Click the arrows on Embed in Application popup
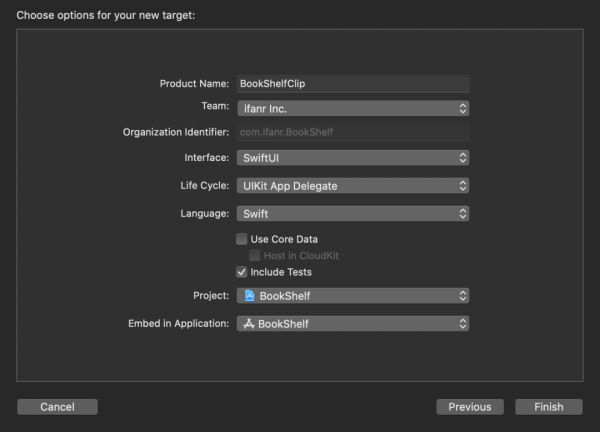 (462, 324)
